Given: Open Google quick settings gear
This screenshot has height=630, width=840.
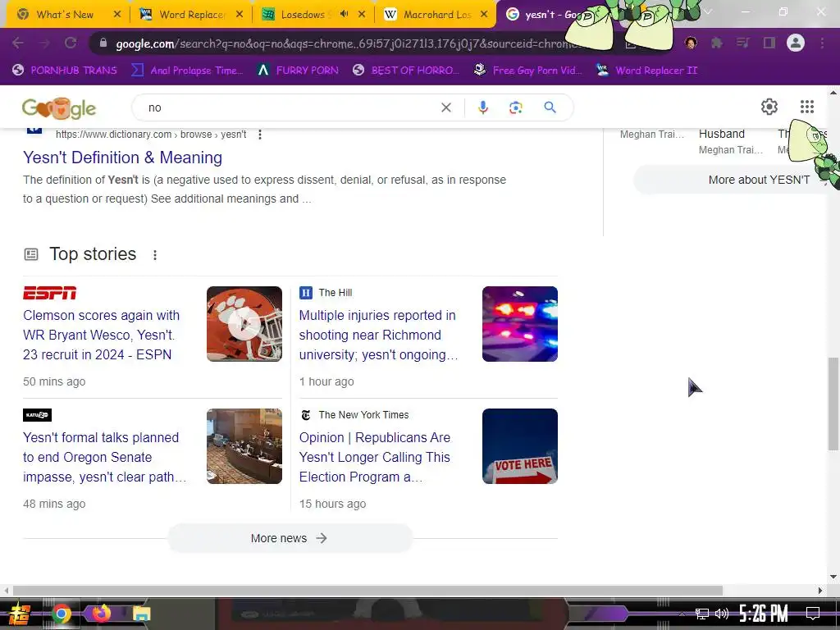Looking at the screenshot, I should (769, 107).
